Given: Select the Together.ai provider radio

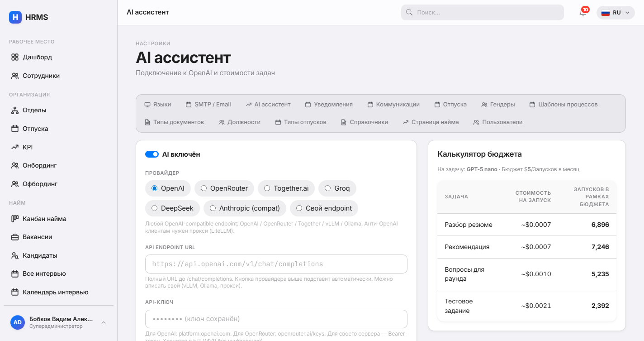Looking at the screenshot, I should pos(267,188).
